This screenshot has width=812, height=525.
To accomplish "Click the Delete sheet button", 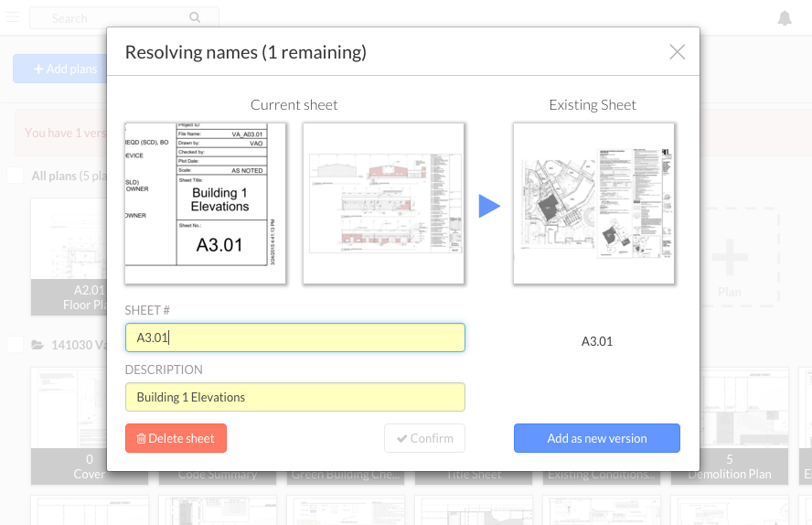I will coord(176,438).
